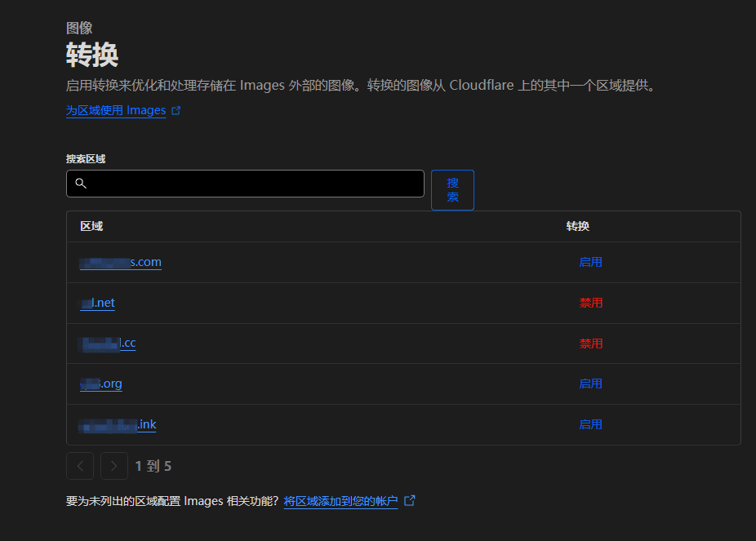
Task: Open external link icon next to 为区域使用 Images
Action: (x=176, y=110)
